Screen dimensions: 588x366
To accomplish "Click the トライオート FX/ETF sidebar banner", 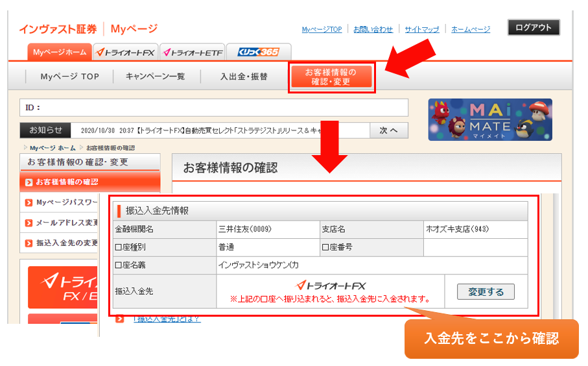I will [63, 287].
